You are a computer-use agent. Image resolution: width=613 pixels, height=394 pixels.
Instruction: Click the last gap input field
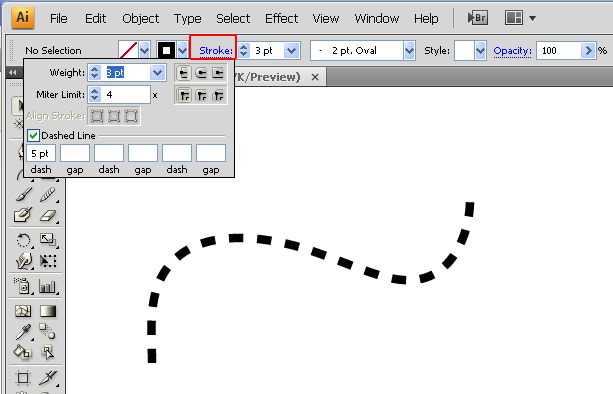tap(211, 153)
